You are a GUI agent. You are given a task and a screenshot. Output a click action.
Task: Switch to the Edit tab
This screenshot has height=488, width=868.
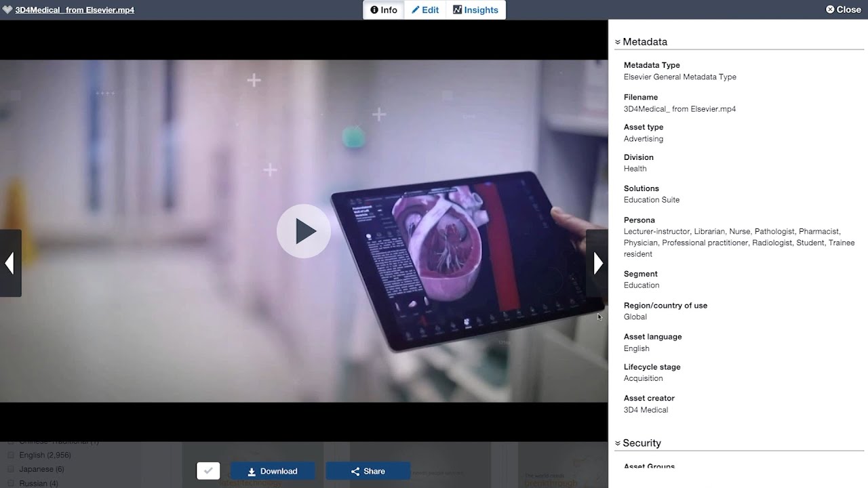point(426,10)
